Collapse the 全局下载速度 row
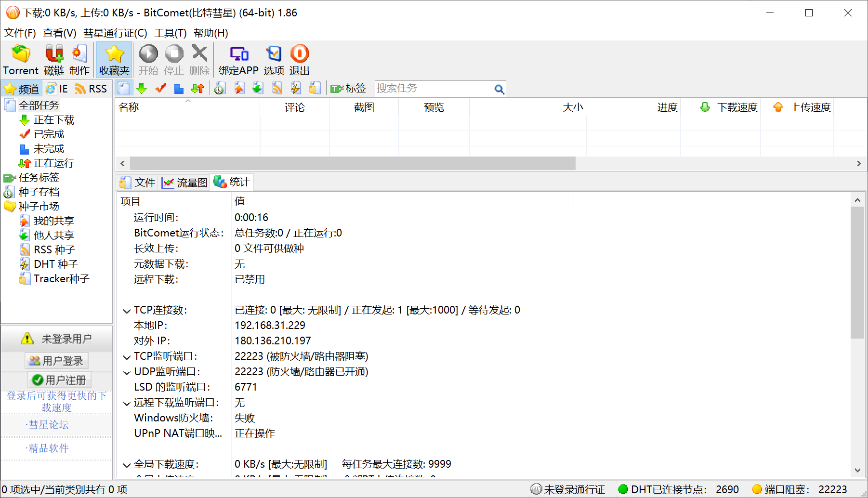The width and height of the screenshot is (868, 498). (127, 465)
